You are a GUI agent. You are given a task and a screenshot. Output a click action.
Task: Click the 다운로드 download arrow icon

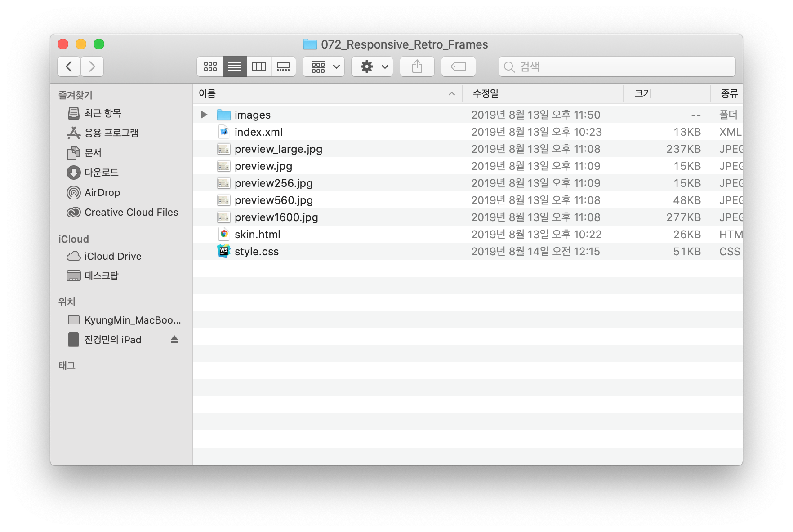(74, 173)
